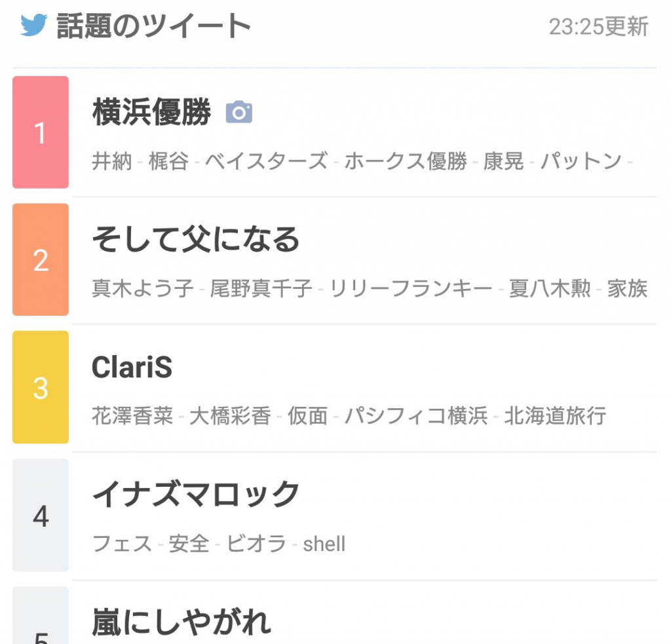Viewport: 671px width, 644px height.
Task: Select the related keyword 花澤香菜
Action: pos(132,416)
